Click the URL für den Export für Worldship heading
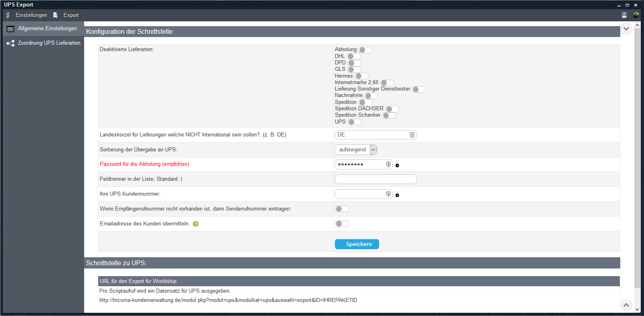The width and height of the screenshot is (644, 316). click(359, 281)
